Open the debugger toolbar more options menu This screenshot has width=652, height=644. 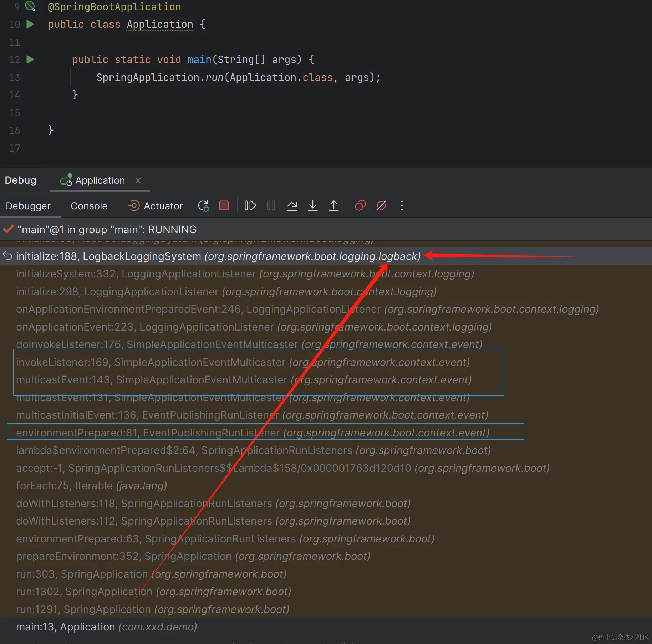click(402, 205)
